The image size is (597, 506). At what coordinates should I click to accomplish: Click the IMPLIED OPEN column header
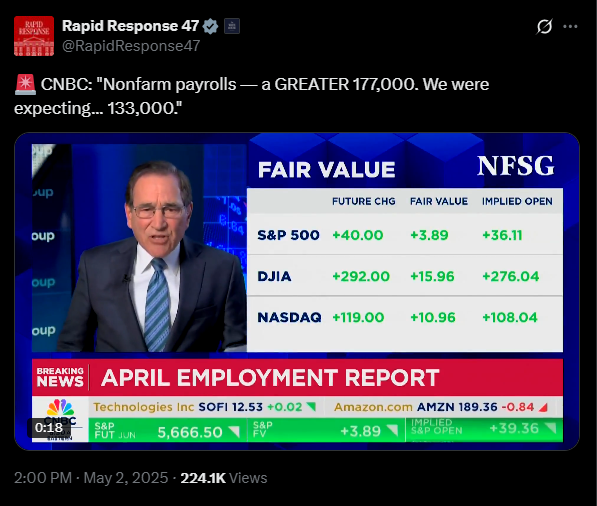(517, 201)
